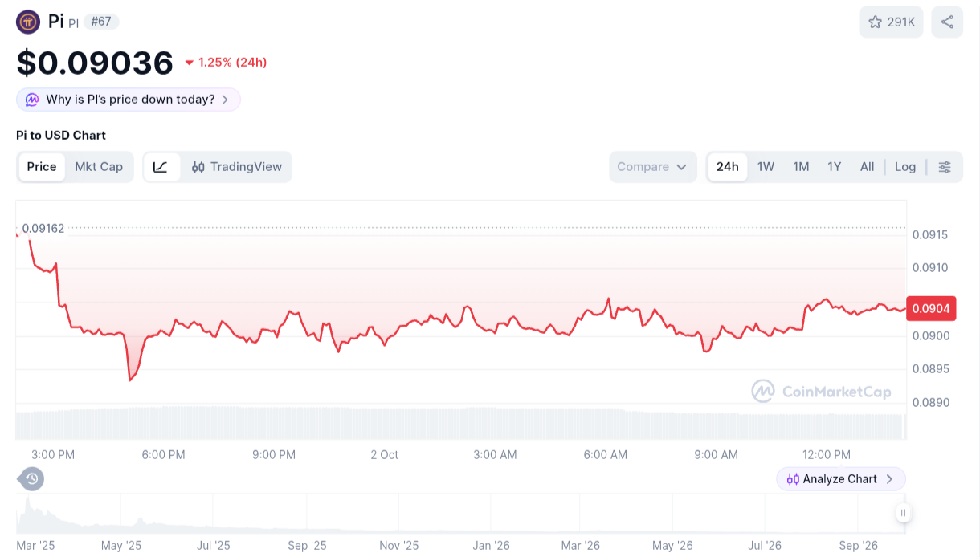
Task: Click the '12:00 PM' x-axis label
Action: point(826,454)
